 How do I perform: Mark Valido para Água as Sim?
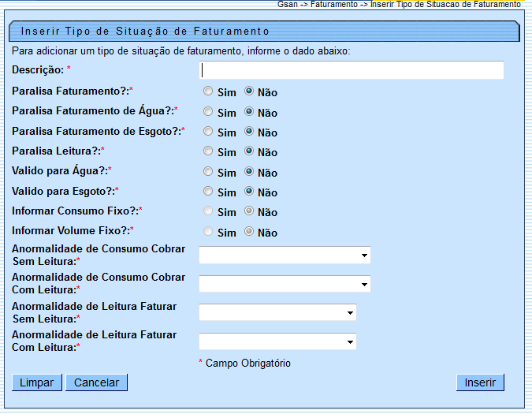[x=208, y=171]
